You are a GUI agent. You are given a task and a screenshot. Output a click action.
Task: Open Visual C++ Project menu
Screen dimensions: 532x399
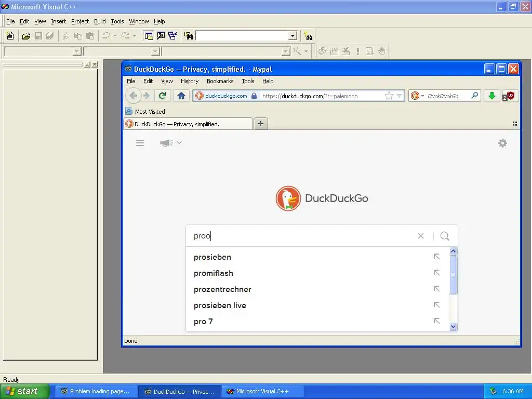coord(80,21)
